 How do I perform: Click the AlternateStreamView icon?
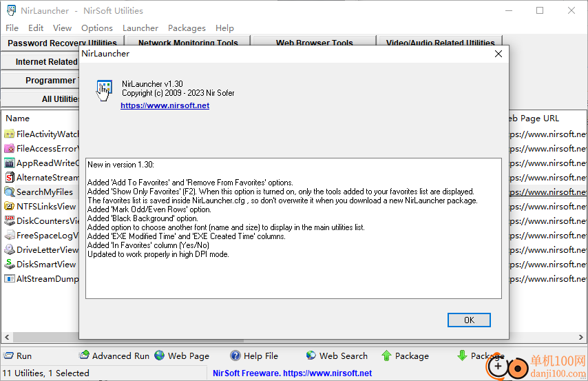(10, 178)
